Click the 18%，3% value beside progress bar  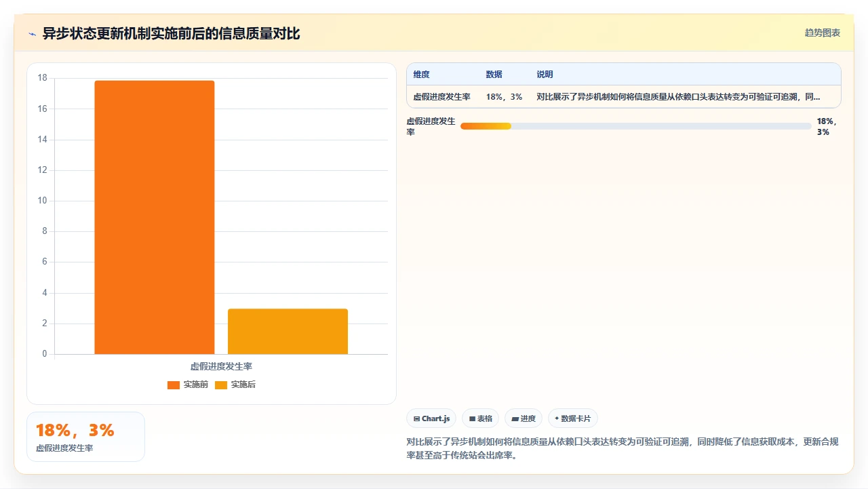point(827,127)
